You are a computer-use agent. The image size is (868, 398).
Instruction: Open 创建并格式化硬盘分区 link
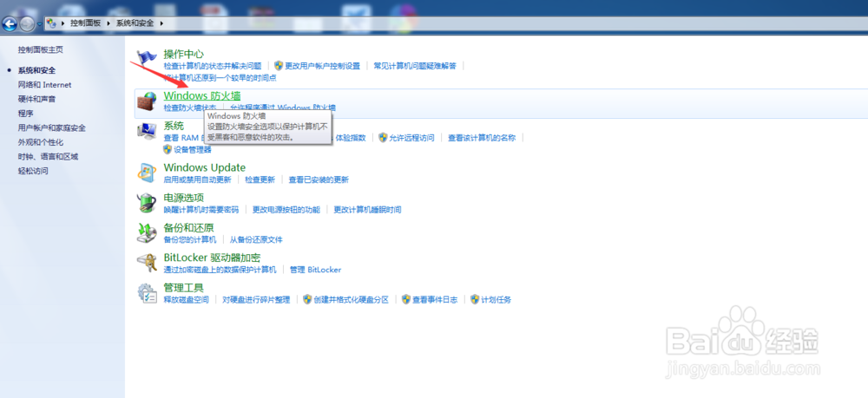351,300
